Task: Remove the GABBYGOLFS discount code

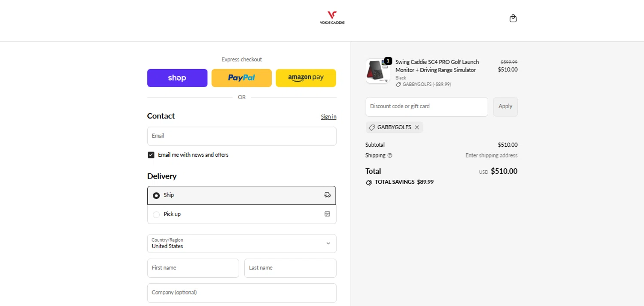Action: pyautogui.click(x=417, y=127)
